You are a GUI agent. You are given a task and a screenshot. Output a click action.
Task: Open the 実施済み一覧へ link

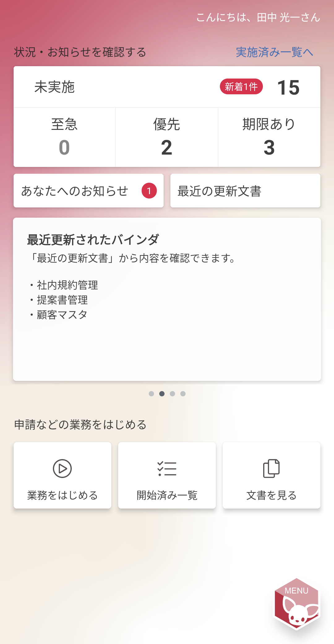pos(275,52)
